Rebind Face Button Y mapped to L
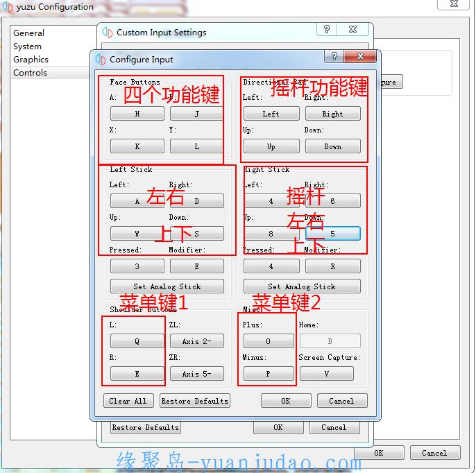The image size is (476, 473). [197, 146]
